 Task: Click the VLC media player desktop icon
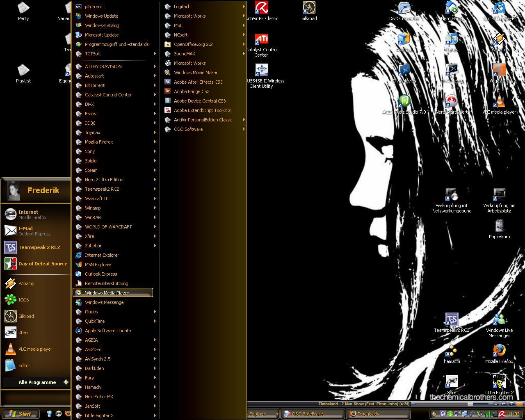coord(499,102)
